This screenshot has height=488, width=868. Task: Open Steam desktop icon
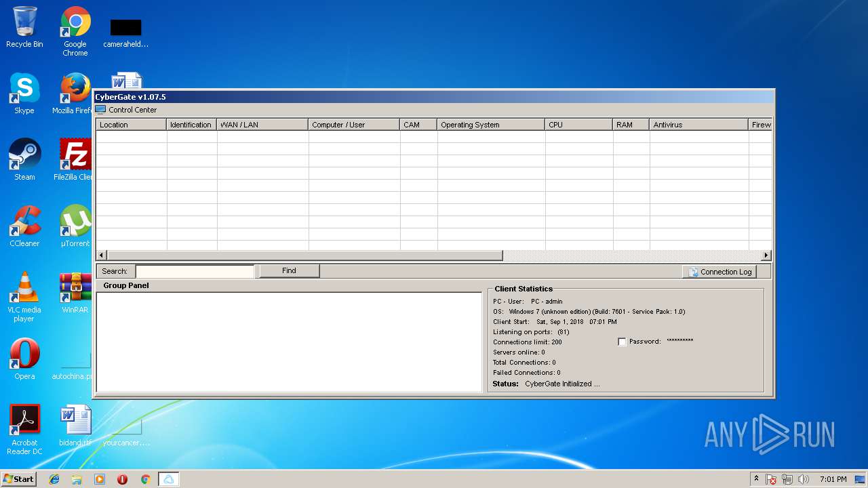24,160
